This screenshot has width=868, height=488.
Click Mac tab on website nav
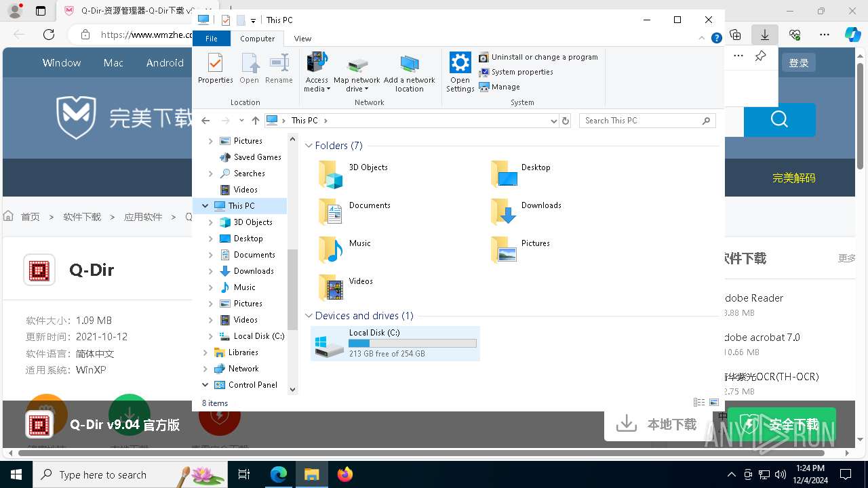[x=113, y=63]
